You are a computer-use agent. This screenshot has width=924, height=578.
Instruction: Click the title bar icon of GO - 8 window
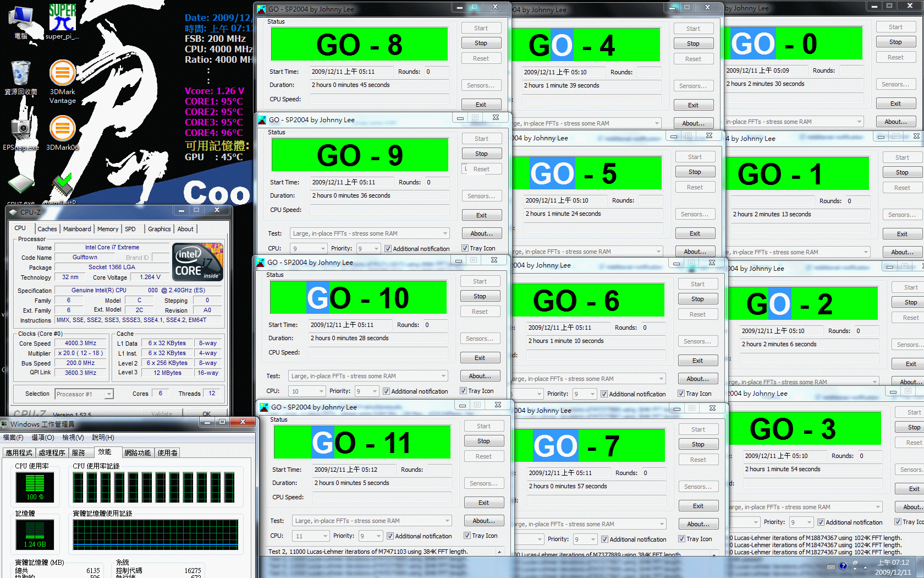click(262, 9)
